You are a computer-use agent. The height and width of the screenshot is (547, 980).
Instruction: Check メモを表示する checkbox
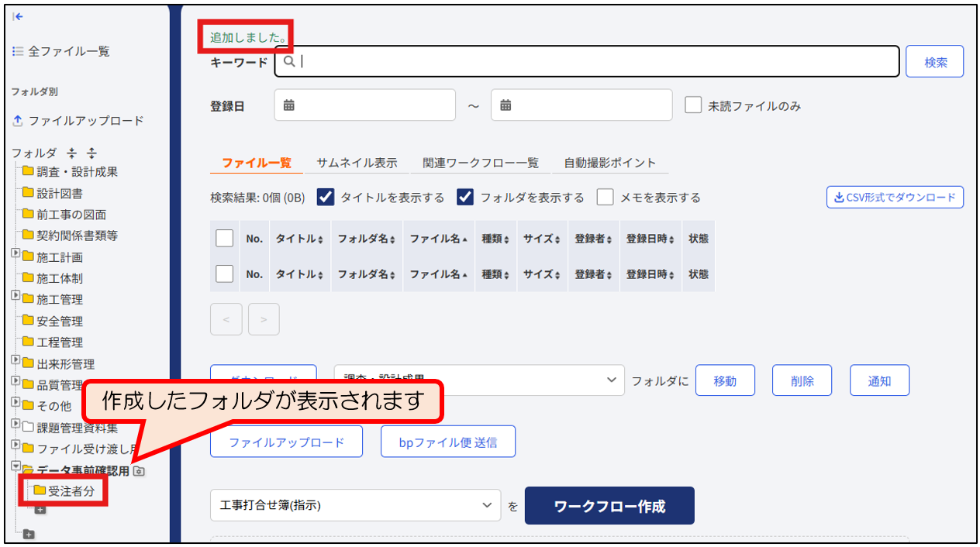pyautogui.click(x=605, y=197)
